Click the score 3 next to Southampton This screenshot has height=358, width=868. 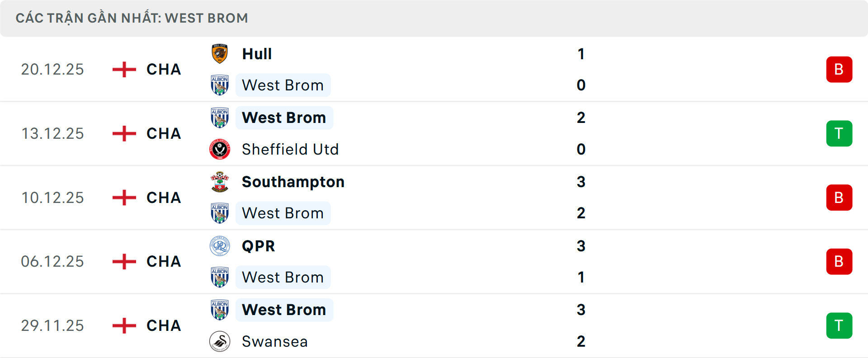pos(581,182)
